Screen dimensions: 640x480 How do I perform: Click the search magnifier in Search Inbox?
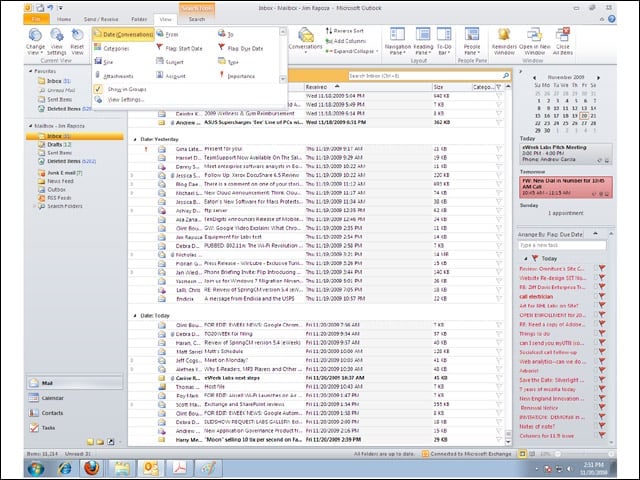[x=506, y=76]
